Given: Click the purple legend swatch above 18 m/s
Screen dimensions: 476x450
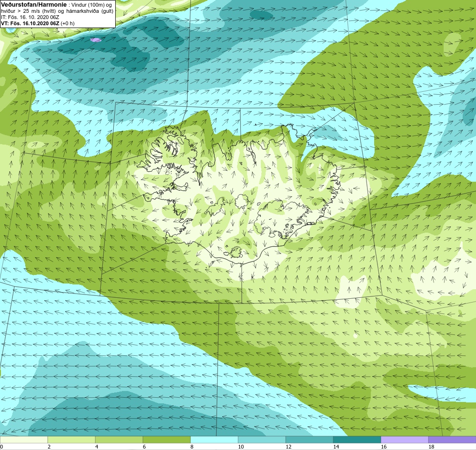Looking at the screenshot, I should (452, 440).
